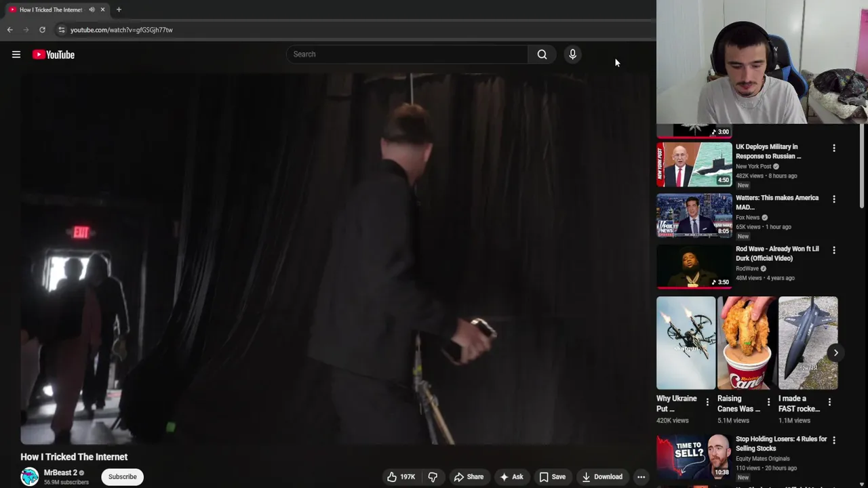The image size is (868, 488).
Task: Share this video
Action: [469, 476]
